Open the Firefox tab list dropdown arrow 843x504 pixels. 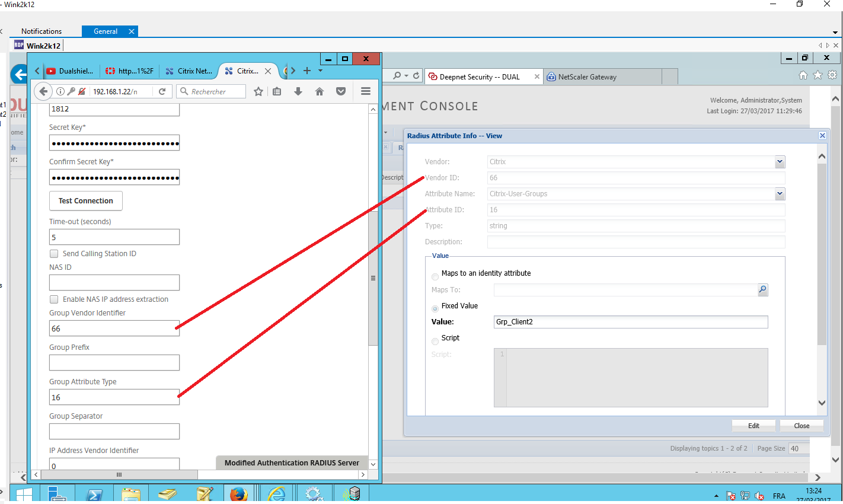[x=321, y=71]
